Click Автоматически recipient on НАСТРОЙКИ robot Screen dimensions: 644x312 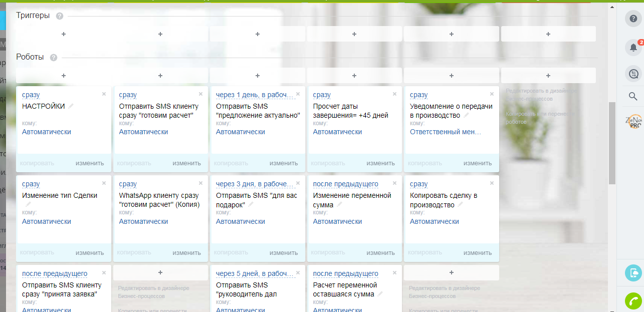pos(47,132)
